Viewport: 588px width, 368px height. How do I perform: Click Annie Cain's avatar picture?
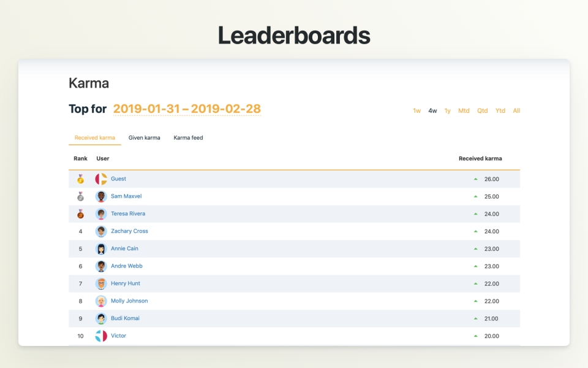(101, 249)
